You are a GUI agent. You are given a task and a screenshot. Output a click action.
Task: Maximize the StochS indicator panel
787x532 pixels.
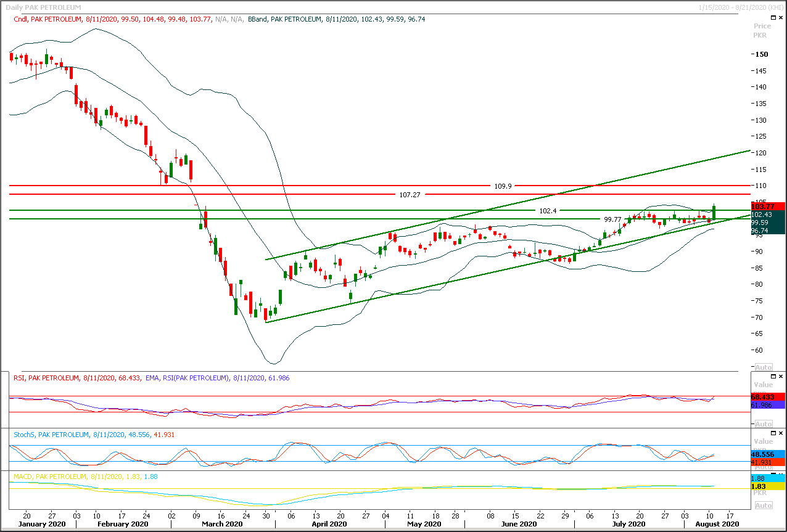[x=773, y=433]
